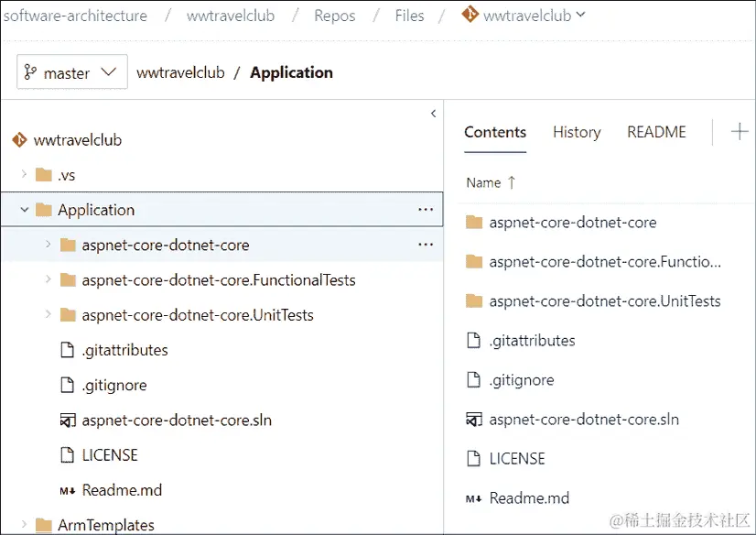The image size is (756, 535).
Task: Click the .vs folder icon
Action: click(43, 175)
